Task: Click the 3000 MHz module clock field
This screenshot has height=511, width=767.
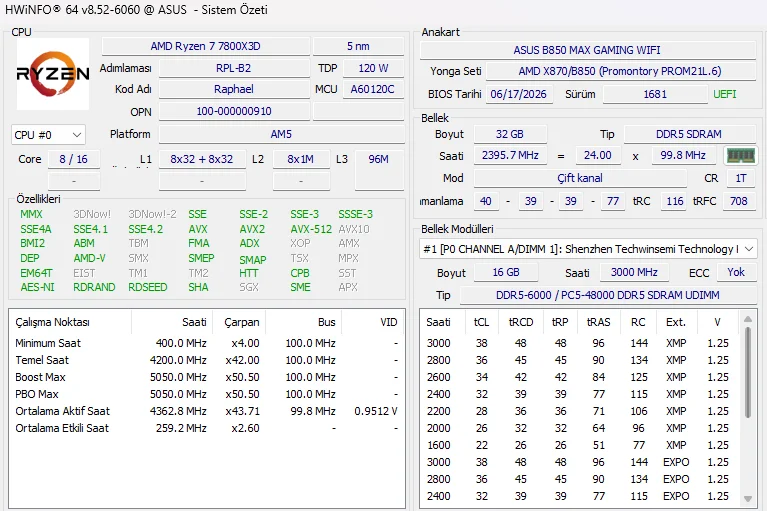Action: (x=634, y=272)
